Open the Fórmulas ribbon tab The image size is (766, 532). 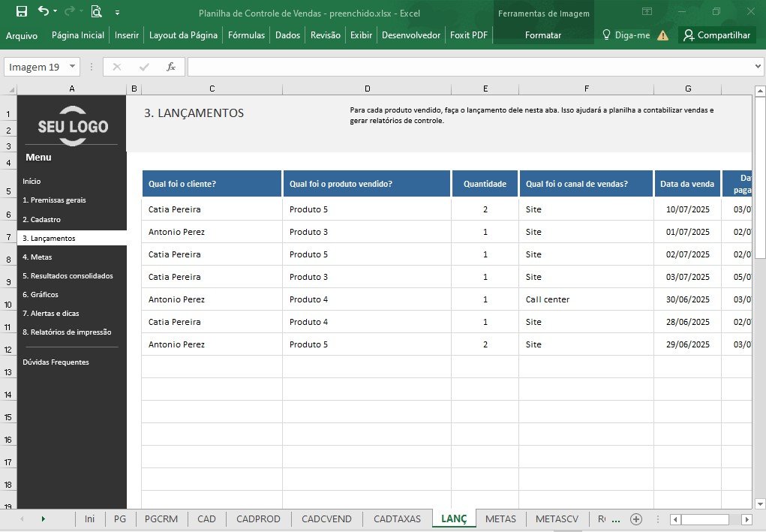246,35
